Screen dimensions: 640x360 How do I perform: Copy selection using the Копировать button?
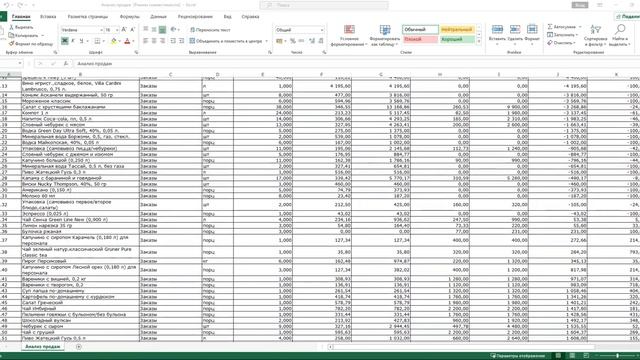tap(24, 36)
